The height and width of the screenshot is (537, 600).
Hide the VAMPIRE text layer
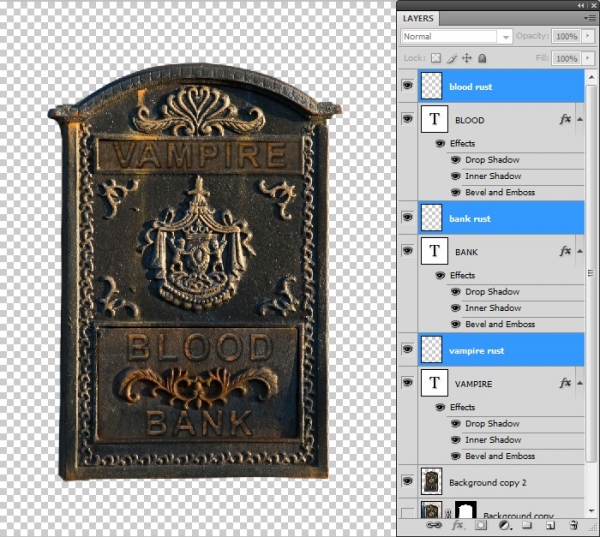[408, 382]
